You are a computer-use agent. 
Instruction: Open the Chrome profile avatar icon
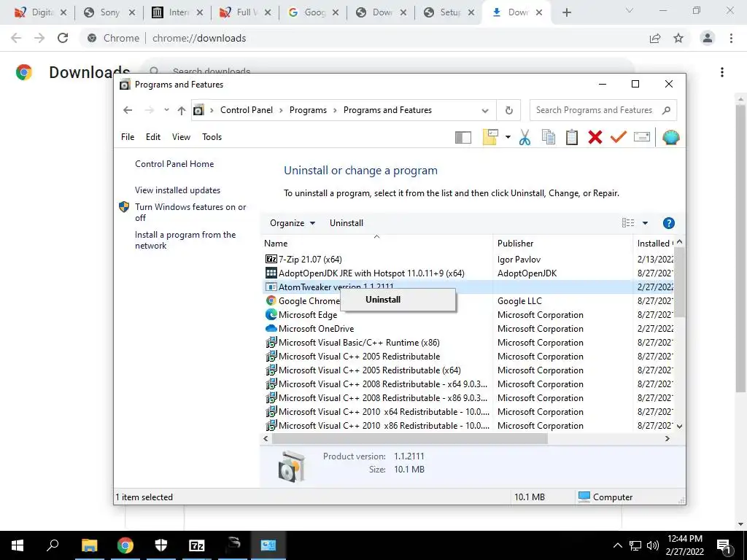pos(708,38)
